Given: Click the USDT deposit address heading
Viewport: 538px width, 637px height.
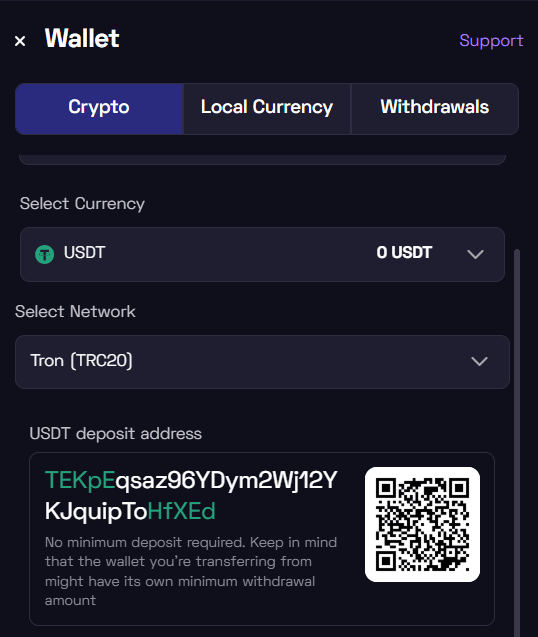Looking at the screenshot, I should pyautogui.click(x=115, y=434).
